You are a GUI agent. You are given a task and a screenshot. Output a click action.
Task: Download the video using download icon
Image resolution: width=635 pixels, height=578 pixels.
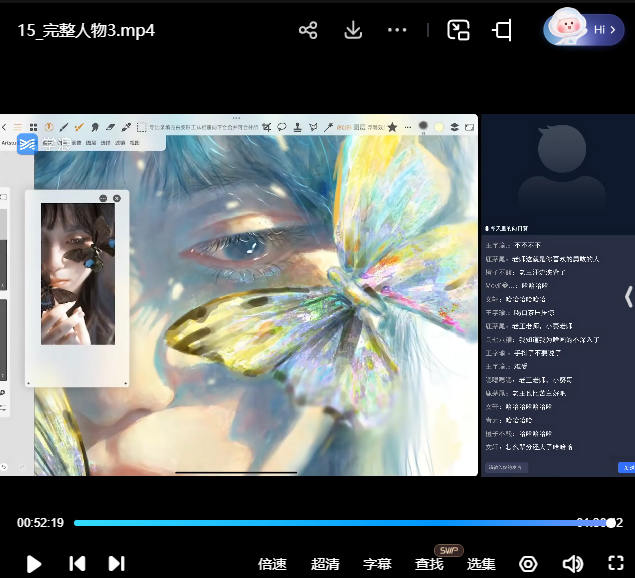click(353, 30)
